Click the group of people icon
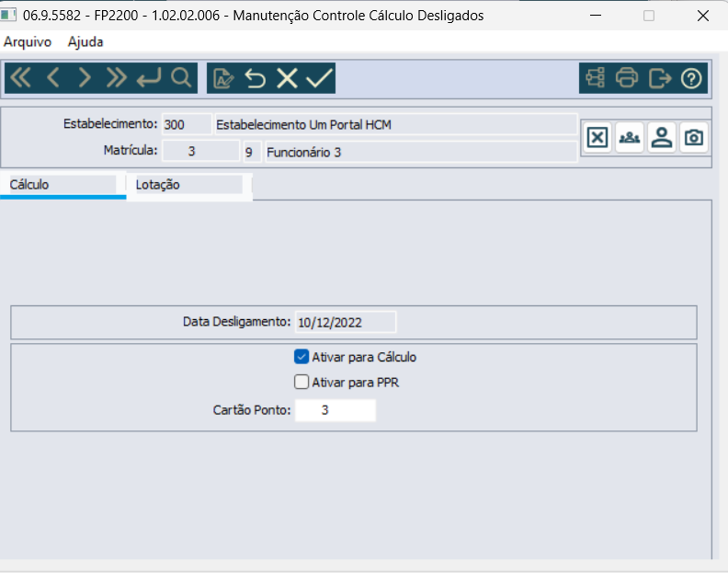The height and width of the screenshot is (573, 728). point(630,138)
